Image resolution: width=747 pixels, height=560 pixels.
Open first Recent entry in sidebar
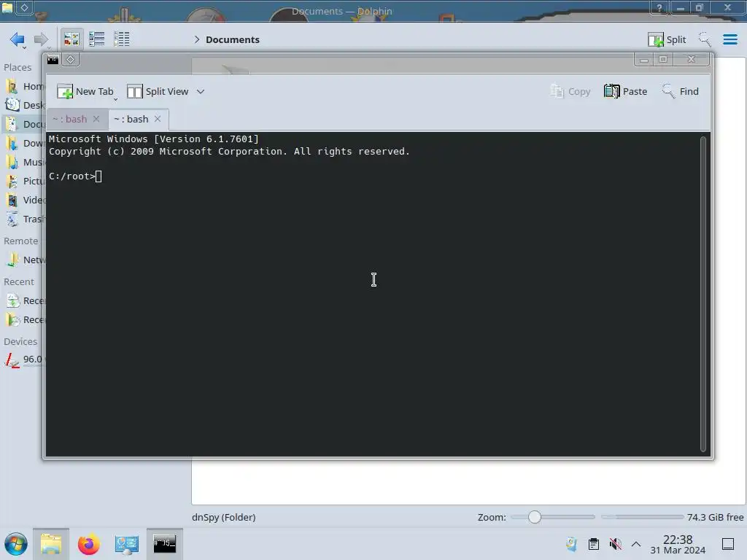[26, 301]
